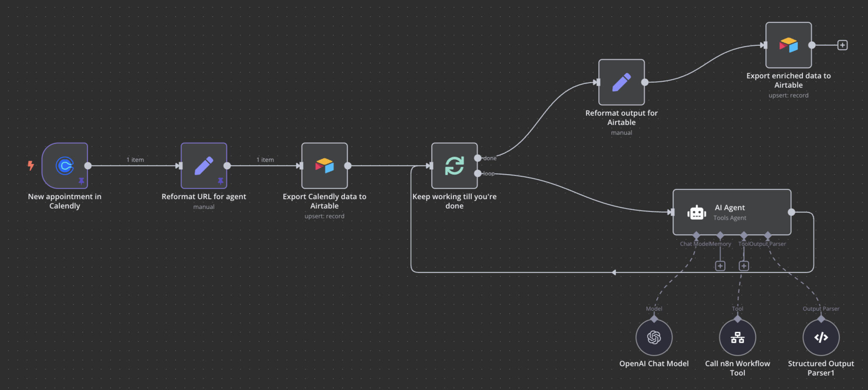Click the AI Agent robot icon
Viewport: 868px width, 390px height.
696,212
